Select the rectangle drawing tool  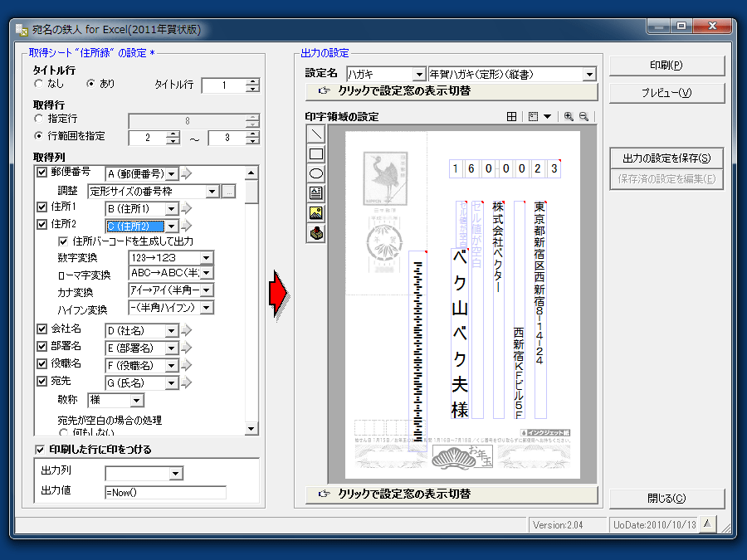pos(316,154)
